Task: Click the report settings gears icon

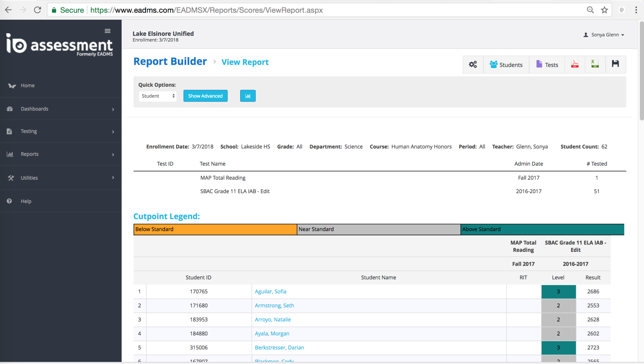Action: (473, 65)
